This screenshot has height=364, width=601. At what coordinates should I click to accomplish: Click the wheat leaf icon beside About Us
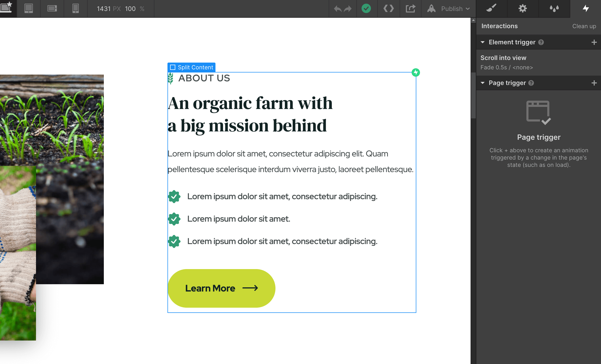click(x=171, y=78)
